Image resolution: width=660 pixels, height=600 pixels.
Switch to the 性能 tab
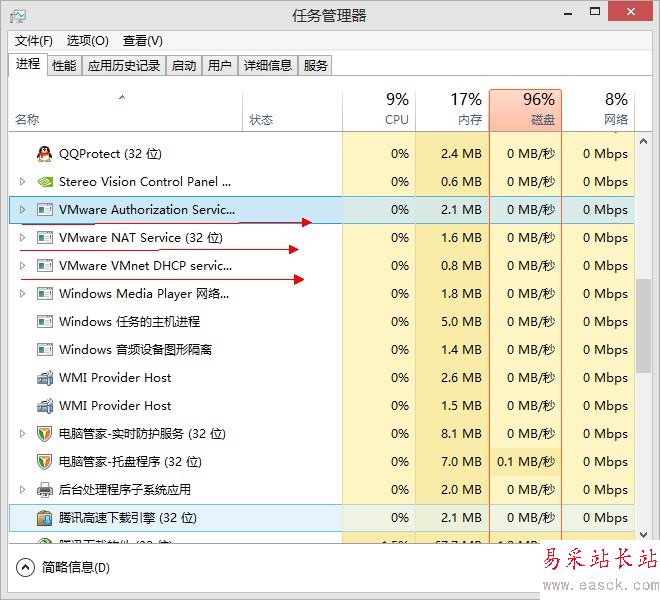tap(64, 66)
